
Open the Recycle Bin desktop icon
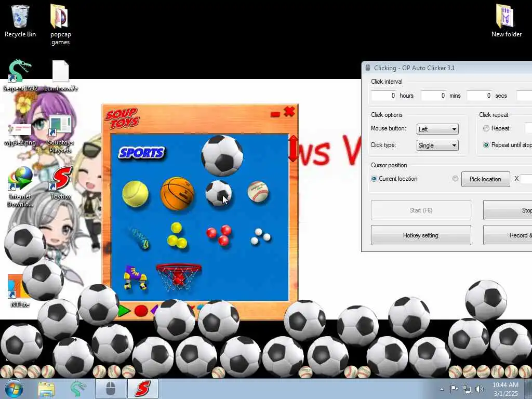[20, 21]
